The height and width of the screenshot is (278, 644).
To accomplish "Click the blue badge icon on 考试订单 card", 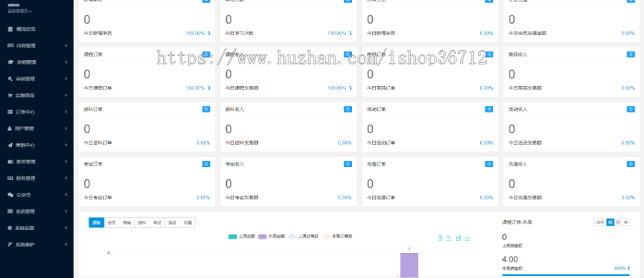I will [x=206, y=163].
